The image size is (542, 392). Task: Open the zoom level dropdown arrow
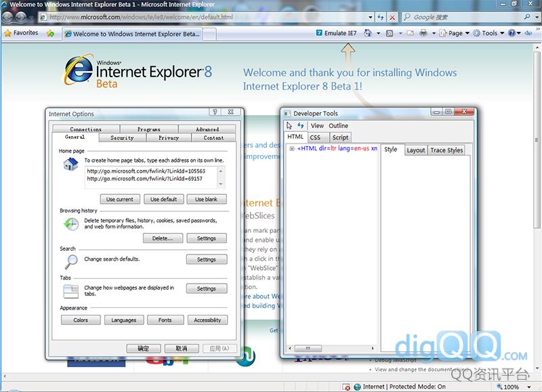(529, 387)
